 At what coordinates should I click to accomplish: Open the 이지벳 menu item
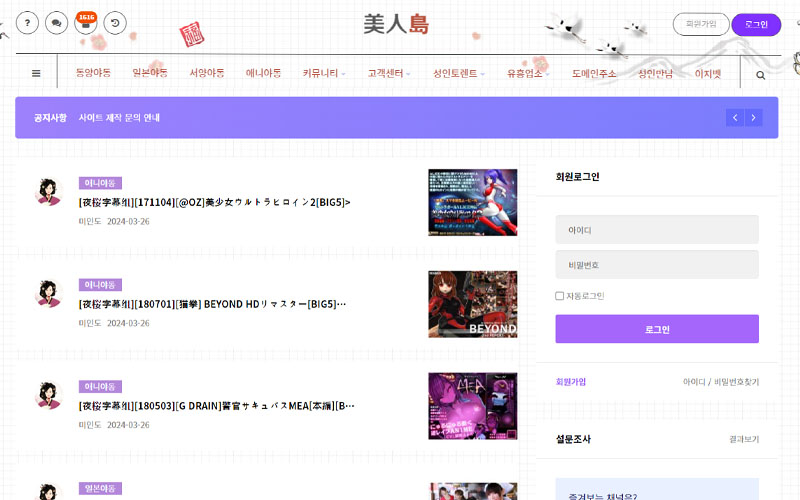click(x=708, y=73)
